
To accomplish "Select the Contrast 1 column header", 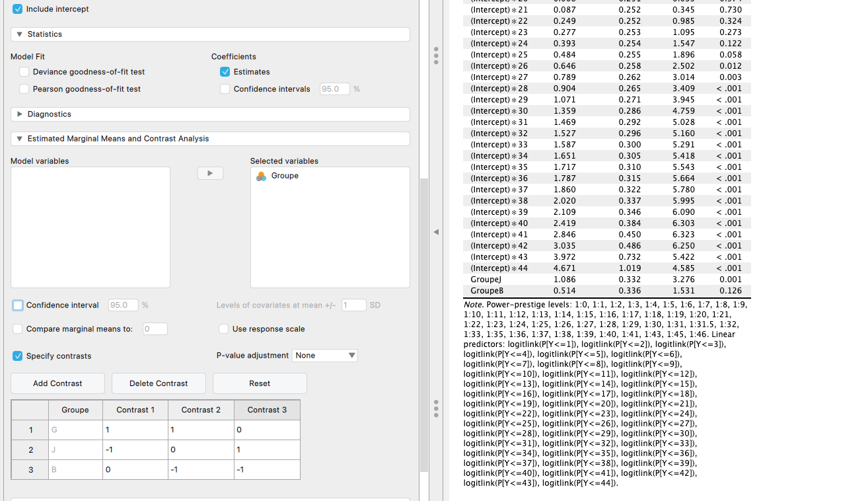I will (x=135, y=410).
